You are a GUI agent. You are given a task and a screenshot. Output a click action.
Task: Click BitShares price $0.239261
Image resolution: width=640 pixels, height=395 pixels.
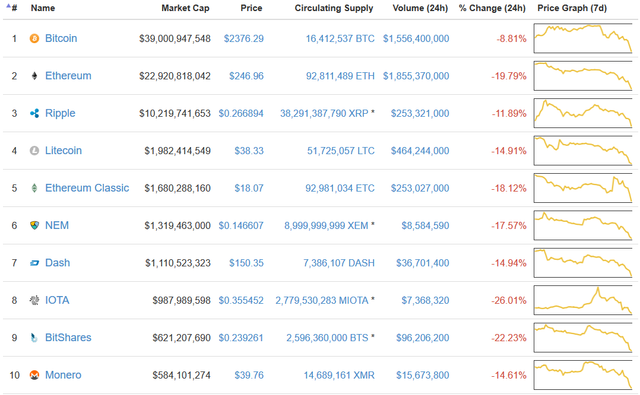point(241,338)
